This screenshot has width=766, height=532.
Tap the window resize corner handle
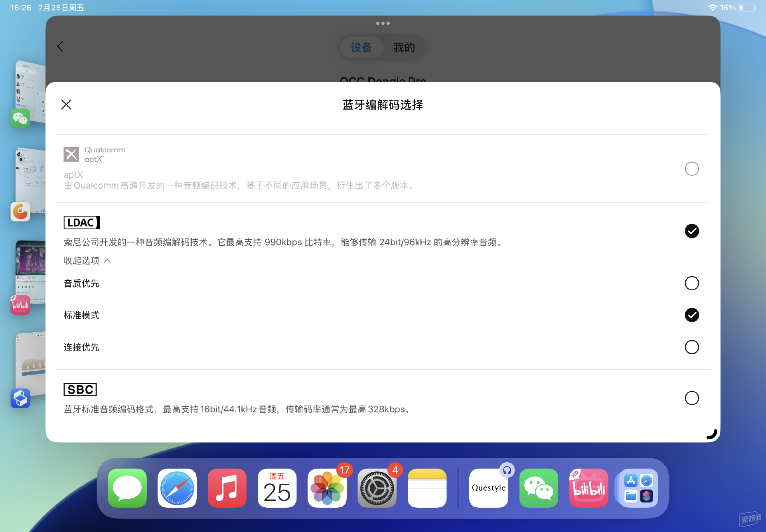pyautogui.click(x=712, y=434)
